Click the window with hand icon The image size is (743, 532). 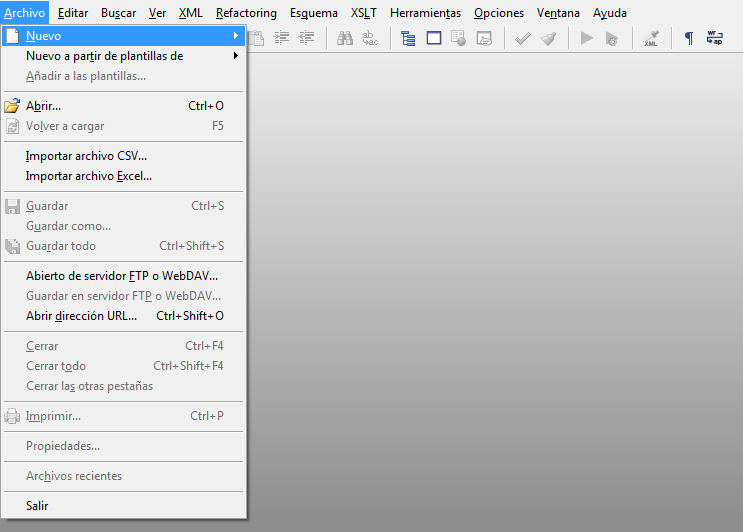[484, 38]
